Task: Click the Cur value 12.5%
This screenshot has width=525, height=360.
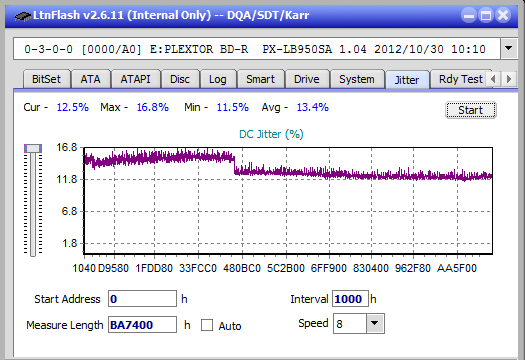Action: [73, 107]
